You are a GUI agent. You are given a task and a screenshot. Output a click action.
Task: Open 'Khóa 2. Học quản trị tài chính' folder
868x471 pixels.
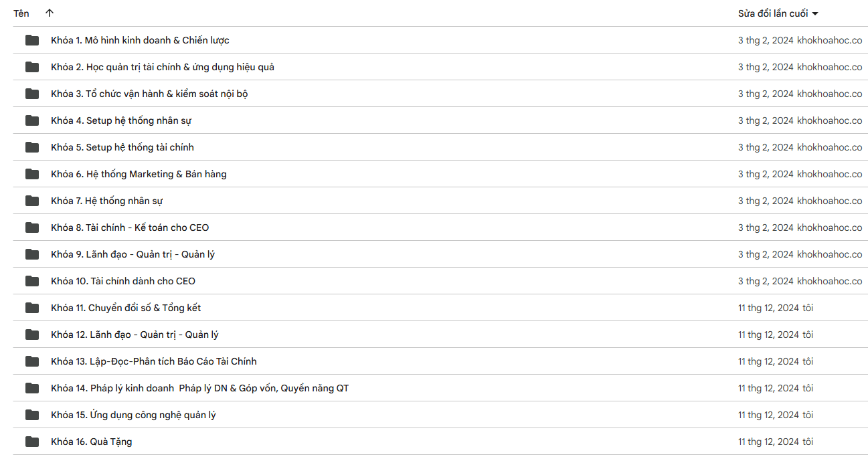(x=163, y=67)
